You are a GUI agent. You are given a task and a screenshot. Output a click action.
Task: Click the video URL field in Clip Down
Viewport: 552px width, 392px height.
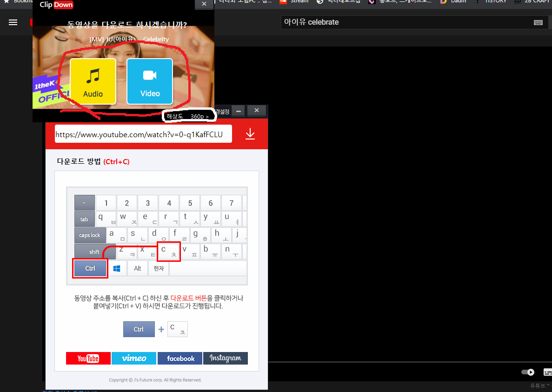[143, 134]
